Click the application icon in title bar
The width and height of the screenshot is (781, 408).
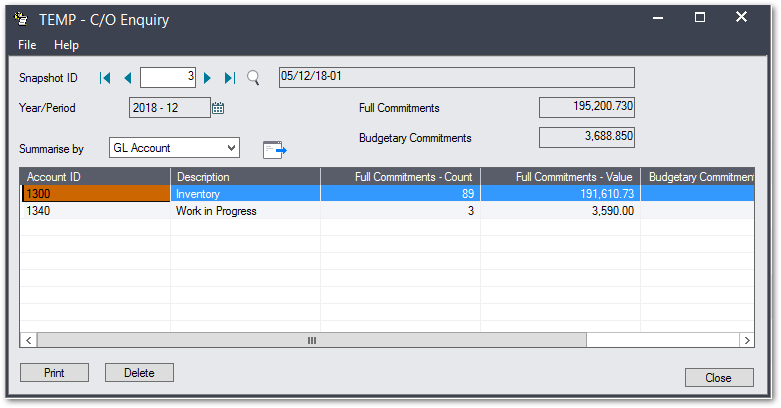[21, 17]
